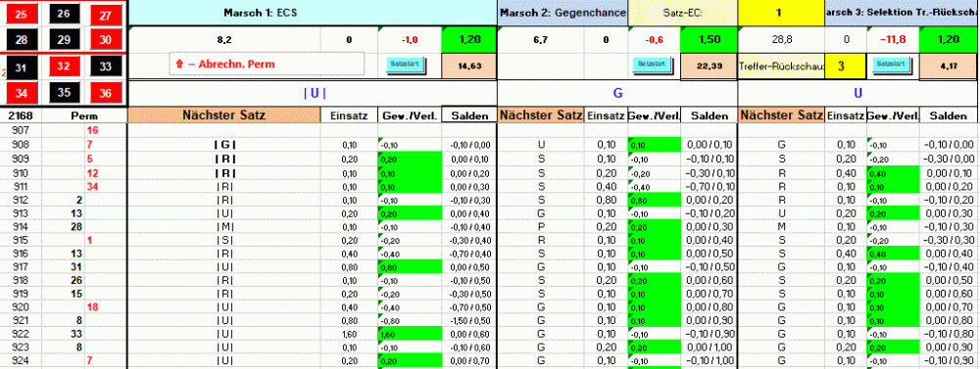Click Perm value 28 in row 914
980x369 pixels.
75,226
